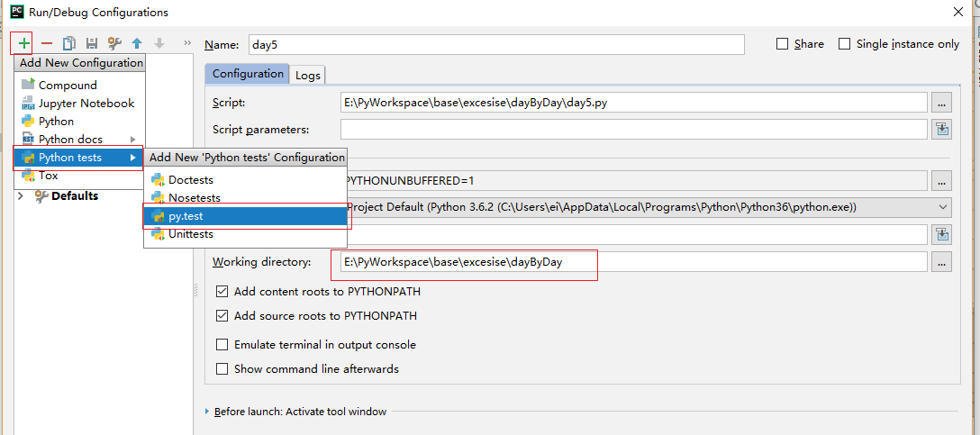Enable Single instance only checkbox
The width and height of the screenshot is (980, 435).
pyautogui.click(x=845, y=44)
